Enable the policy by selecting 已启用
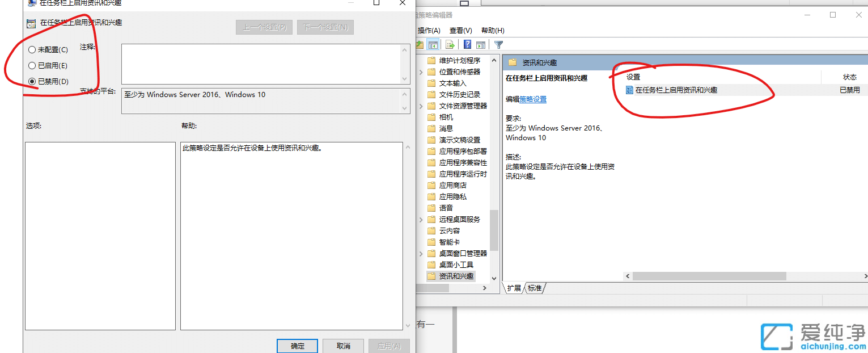Screen dimensions: 868x353 32,65
